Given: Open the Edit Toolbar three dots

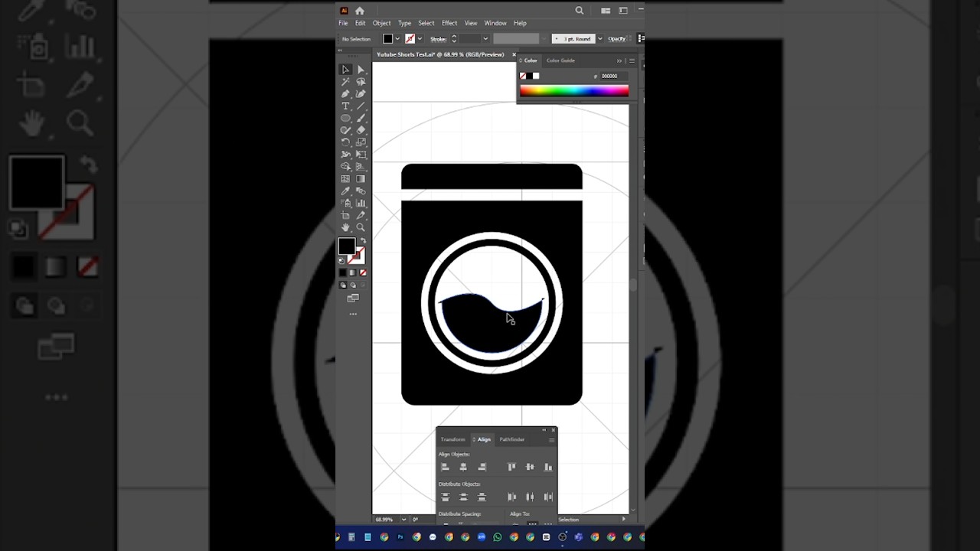Looking at the screenshot, I should tap(353, 314).
